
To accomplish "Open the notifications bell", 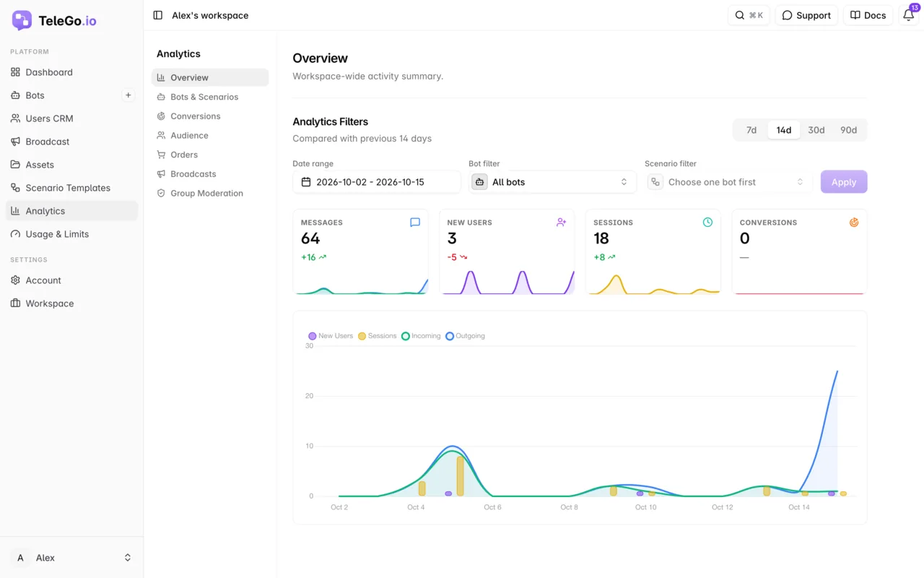I will click(x=909, y=15).
